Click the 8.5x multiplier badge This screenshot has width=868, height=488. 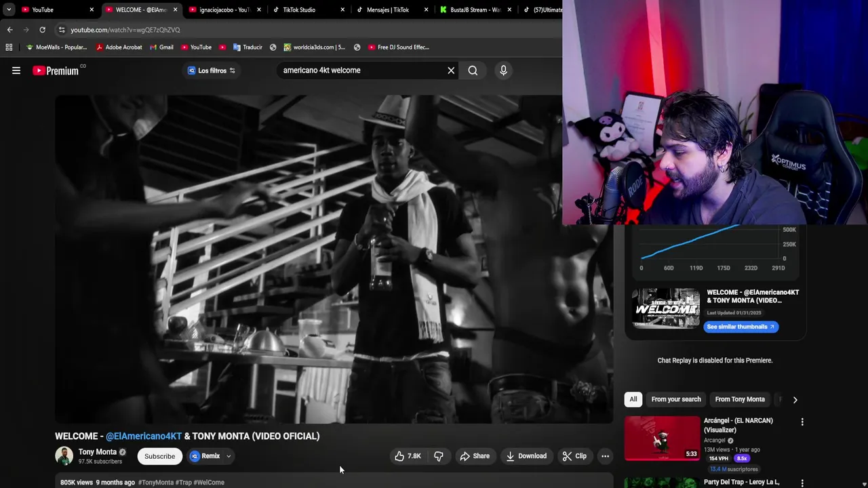pyautogui.click(x=742, y=459)
